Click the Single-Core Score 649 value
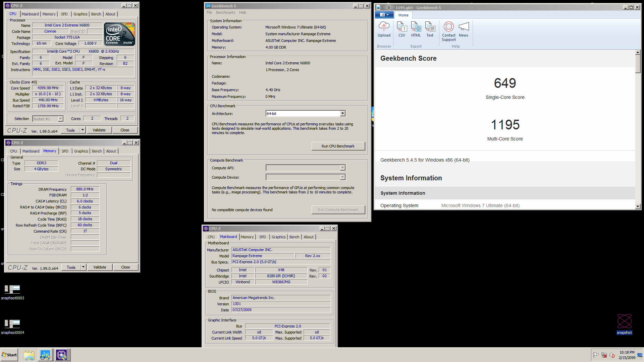The height and width of the screenshot is (362, 644). tap(505, 83)
